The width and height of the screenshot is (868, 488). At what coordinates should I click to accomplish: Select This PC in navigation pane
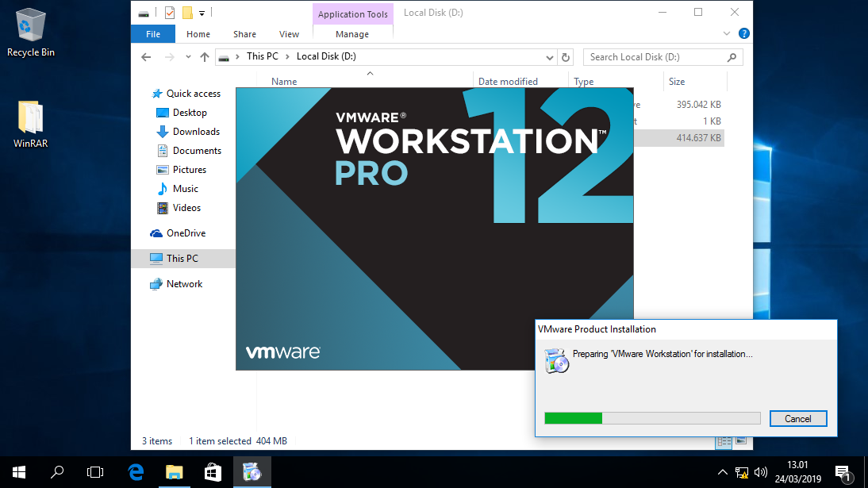(182, 259)
